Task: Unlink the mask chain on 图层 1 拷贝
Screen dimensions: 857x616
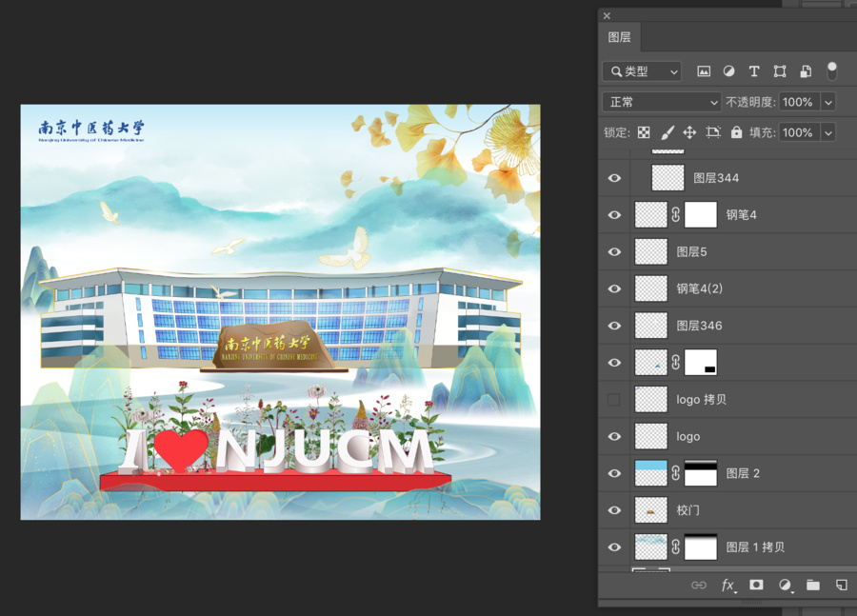Action: [x=676, y=547]
